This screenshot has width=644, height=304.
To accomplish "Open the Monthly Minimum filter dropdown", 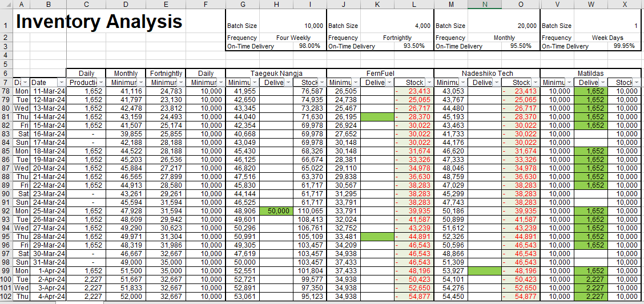I will [x=140, y=83].
